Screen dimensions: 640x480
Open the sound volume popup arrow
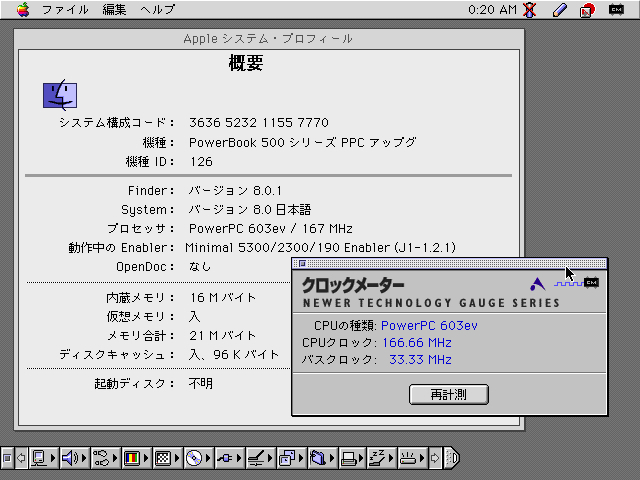point(84,458)
